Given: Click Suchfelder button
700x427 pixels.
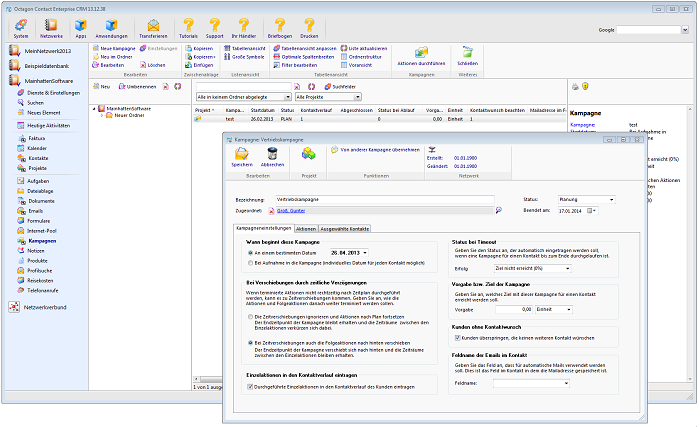Looking at the screenshot, I should (340, 87).
